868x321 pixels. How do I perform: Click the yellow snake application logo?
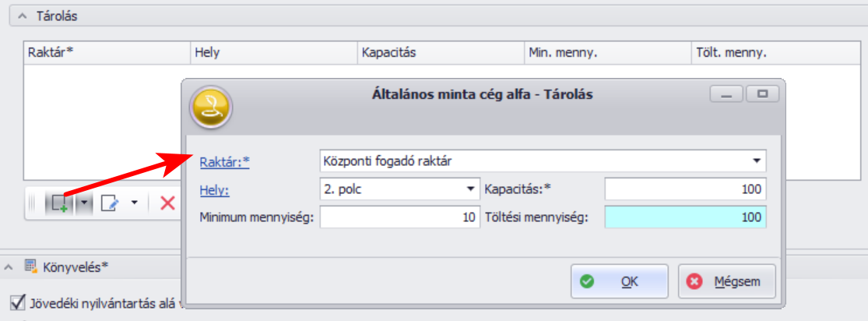tap(211, 108)
